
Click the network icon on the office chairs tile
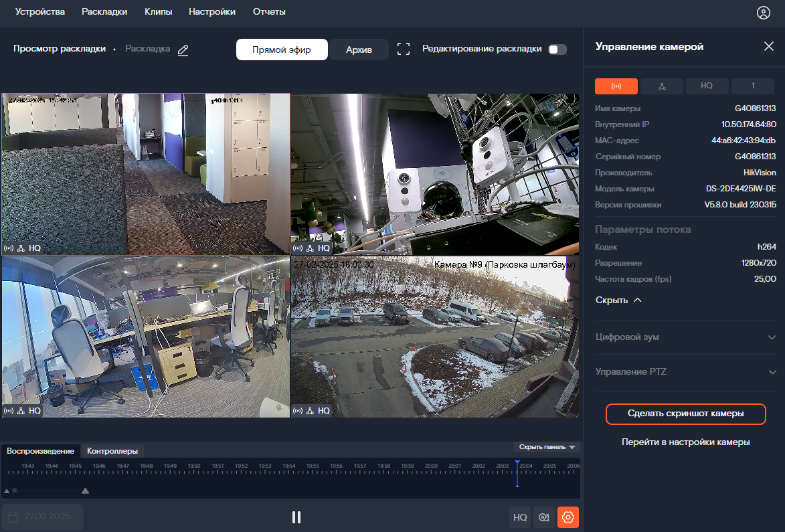click(x=21, y=411)
